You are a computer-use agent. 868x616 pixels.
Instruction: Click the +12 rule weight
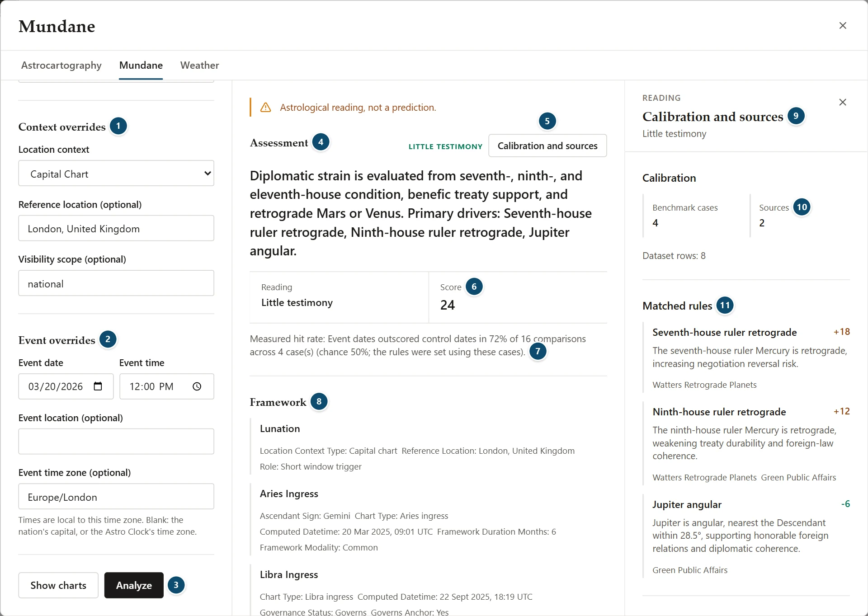842,411
